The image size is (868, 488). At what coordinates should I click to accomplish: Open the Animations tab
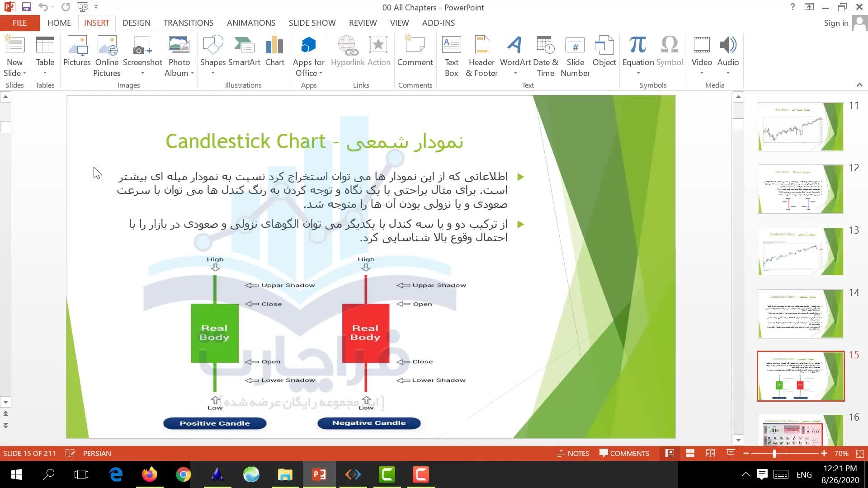251,23
